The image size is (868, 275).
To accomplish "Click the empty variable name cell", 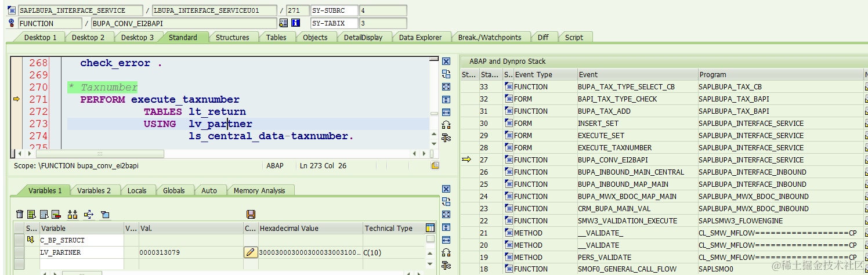I will tap(81, 264).
